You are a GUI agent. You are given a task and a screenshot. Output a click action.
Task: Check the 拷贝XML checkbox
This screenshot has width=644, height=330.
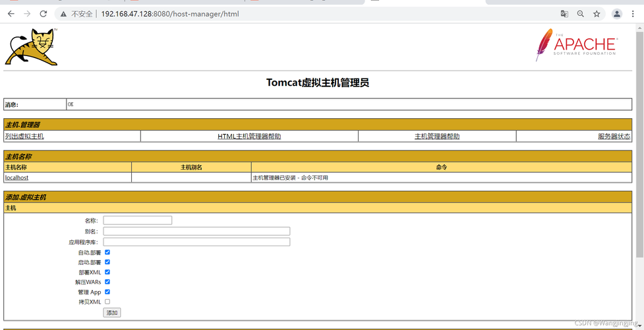point(107,302)
